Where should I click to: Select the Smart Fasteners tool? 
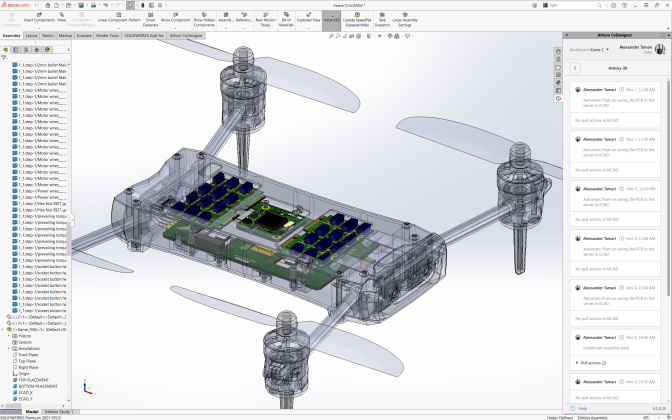150,19
